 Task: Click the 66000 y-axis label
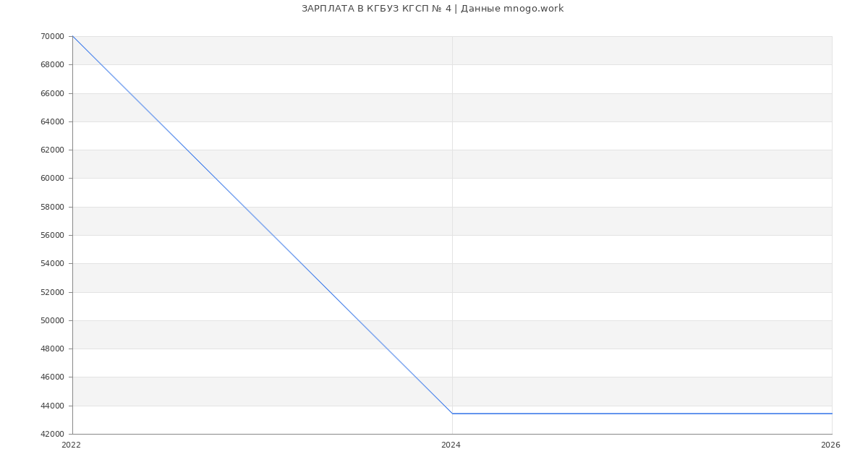[53, 93]
